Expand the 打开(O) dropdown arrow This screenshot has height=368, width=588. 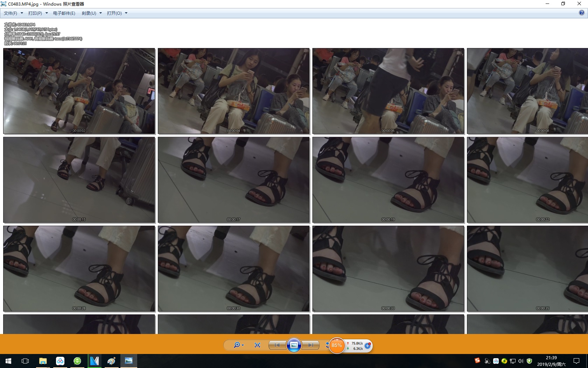point(126,13)
